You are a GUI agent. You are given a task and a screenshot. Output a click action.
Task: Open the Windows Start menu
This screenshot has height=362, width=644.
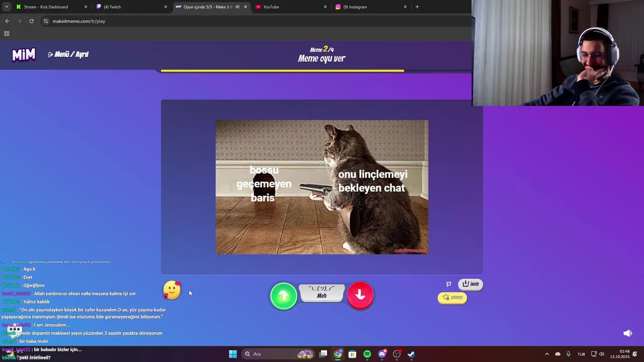pyautogui.click(x=233, y=354)
